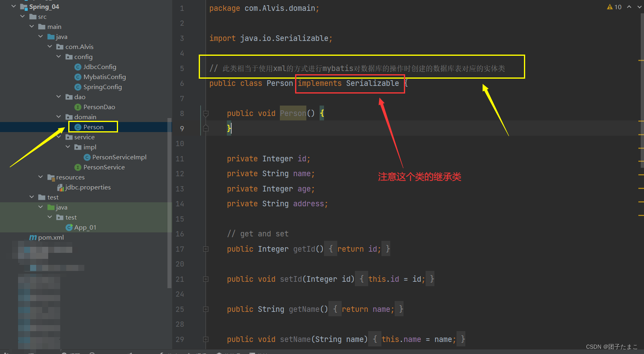Go to previous highlighted error arrow
The height and width of the screenshot is (354, 644).
coord(629,7)
